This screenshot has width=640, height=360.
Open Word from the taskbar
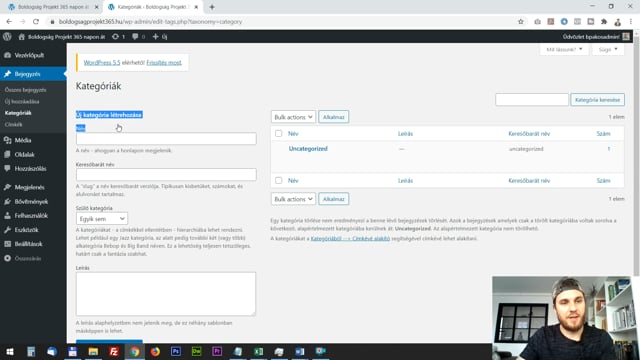pyautogui.click(x=300, y=351)
